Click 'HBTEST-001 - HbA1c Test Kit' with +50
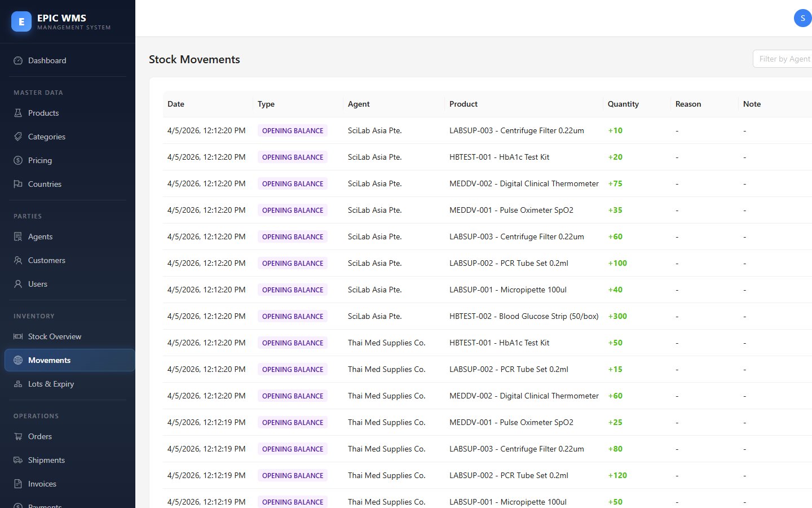Viewport: 812px width, 508px height. 500,343
